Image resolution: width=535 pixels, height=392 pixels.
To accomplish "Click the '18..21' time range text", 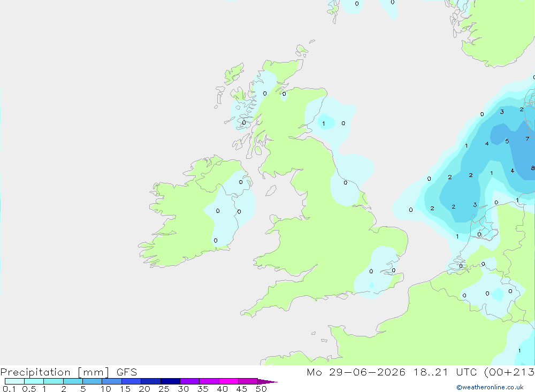I will coord(431,372).
